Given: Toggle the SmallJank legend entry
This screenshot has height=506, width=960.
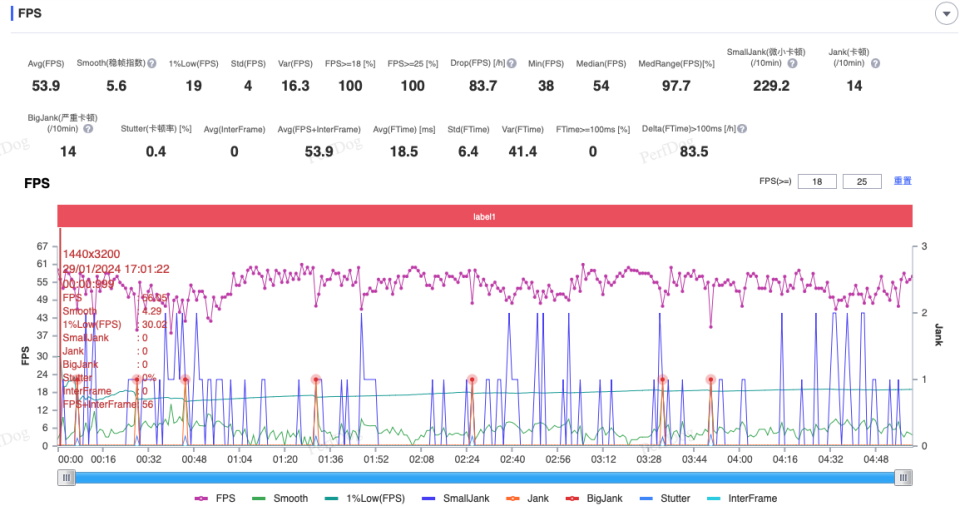Looking at the screenshot, I should (456, 498).
